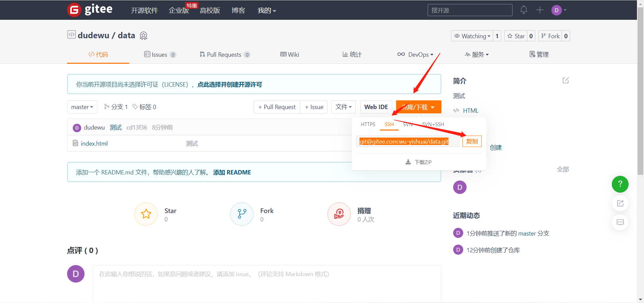Open the floating chat feedback icon
Viewport: 644px width, 303px height.
coord(620,222)
